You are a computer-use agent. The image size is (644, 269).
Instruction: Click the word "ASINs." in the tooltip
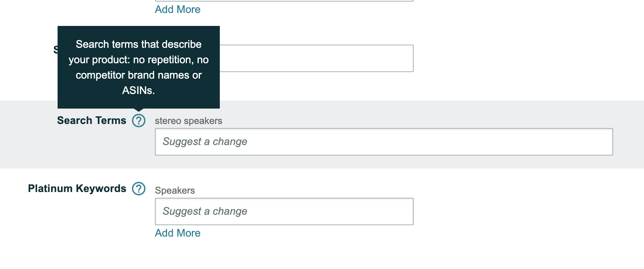click(139, 91)
